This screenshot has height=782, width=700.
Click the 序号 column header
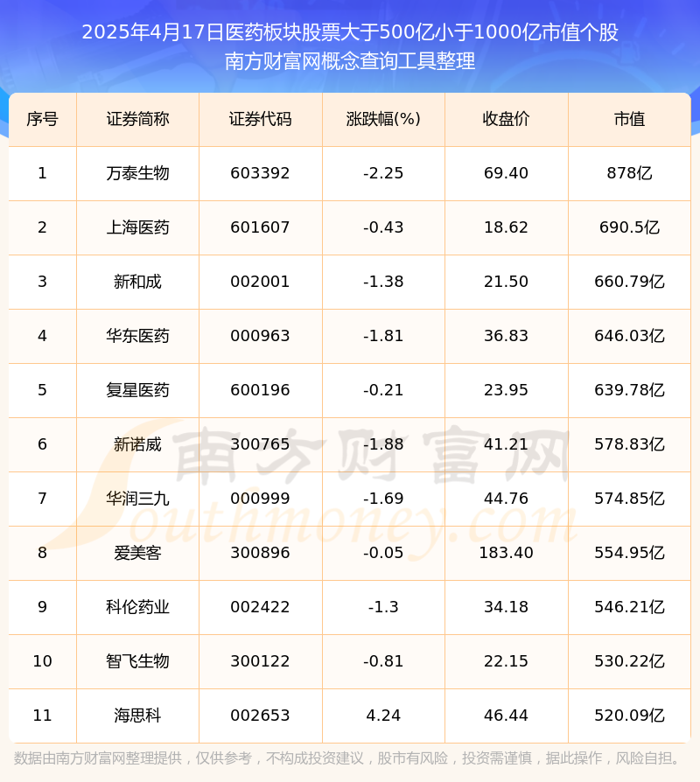[42, 119]
